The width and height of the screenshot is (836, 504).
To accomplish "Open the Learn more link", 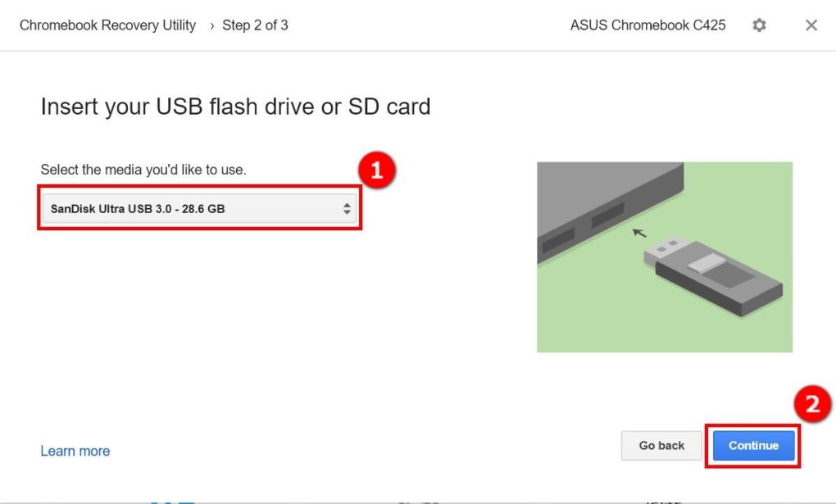I will click(75, 450).
